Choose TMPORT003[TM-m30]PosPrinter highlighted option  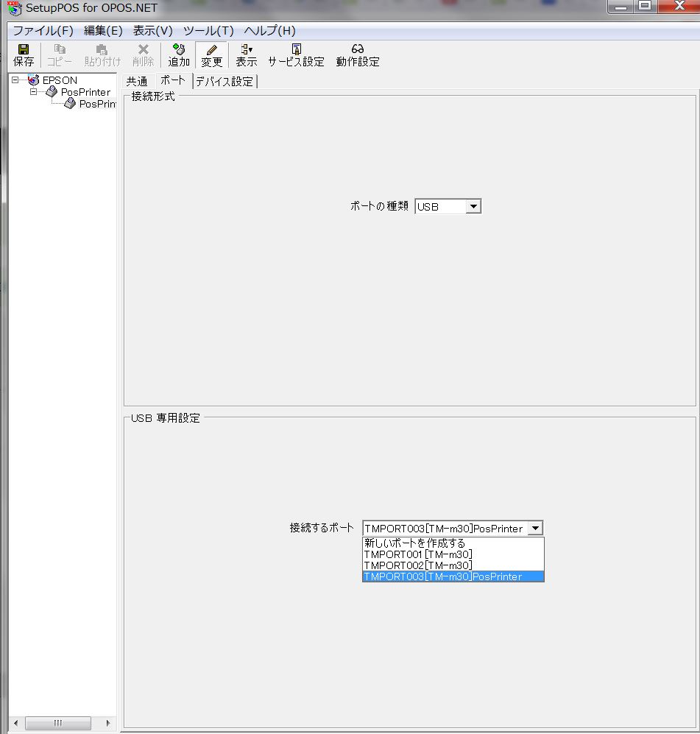[x=453, y=576]
